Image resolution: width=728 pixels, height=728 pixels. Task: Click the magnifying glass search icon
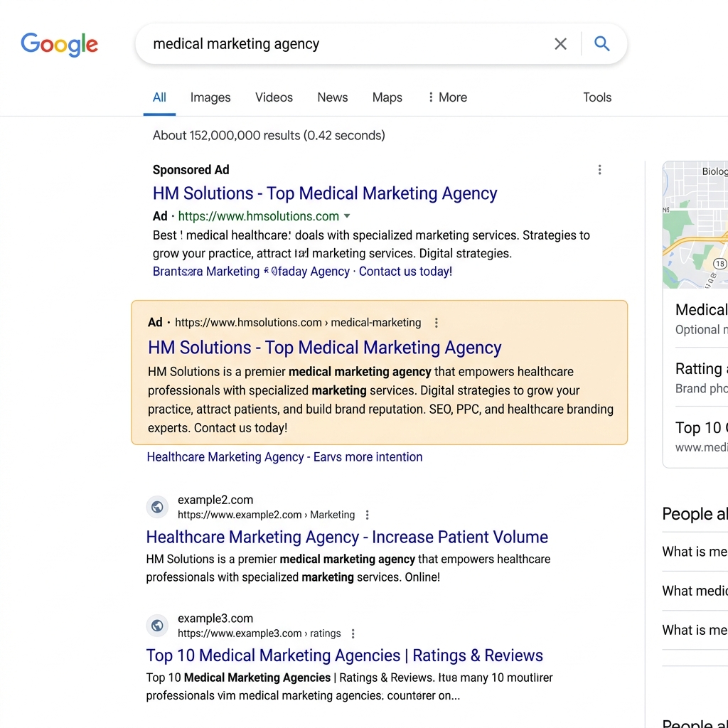601,43
